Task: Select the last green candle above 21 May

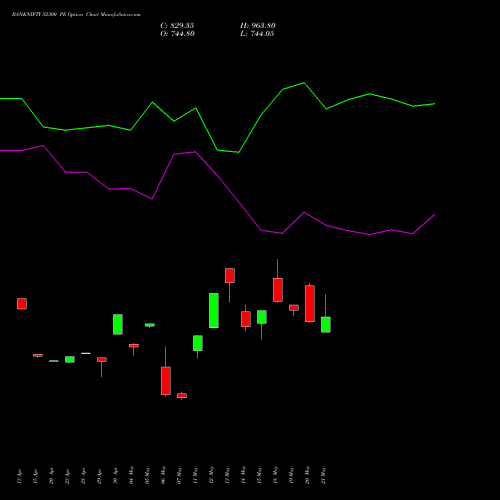Action: tap(326, 325)
